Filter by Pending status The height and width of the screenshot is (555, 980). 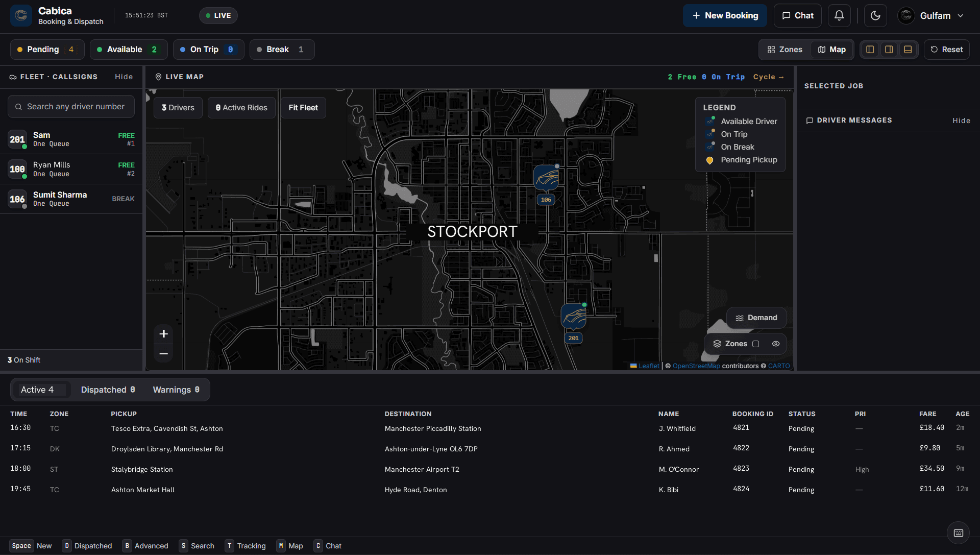[47, 50]
